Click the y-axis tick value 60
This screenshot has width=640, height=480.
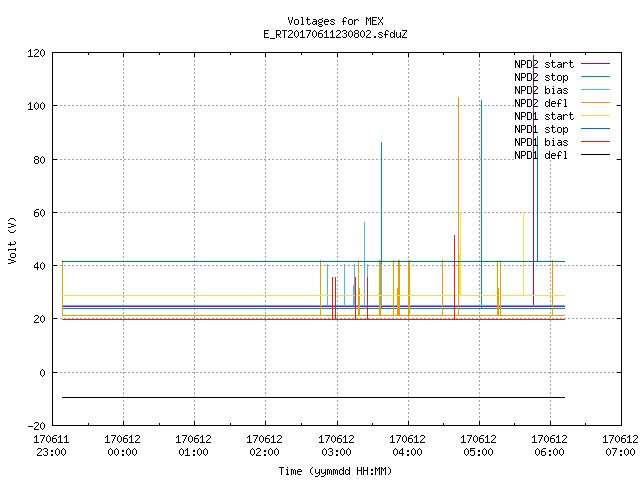coord(39,213)
